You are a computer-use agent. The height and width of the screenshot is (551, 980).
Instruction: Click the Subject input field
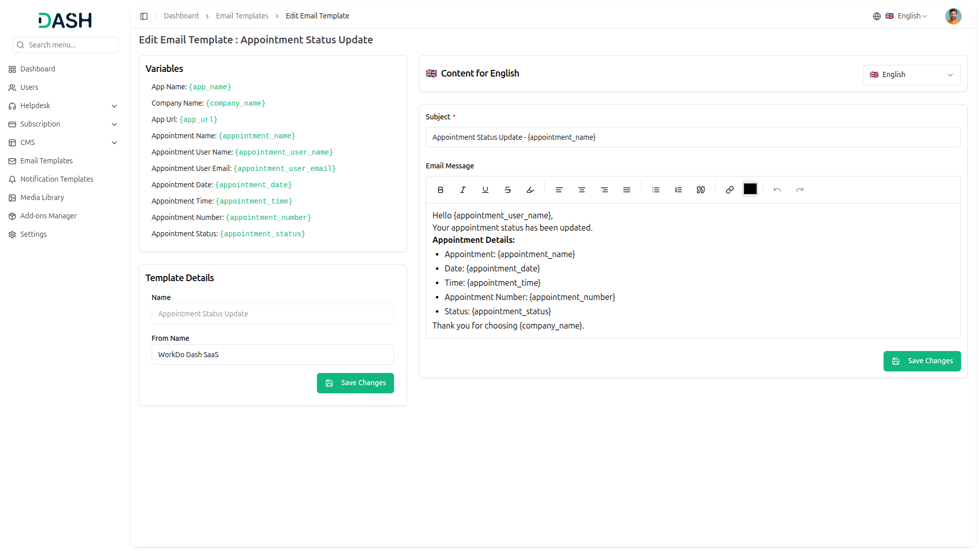693,137
